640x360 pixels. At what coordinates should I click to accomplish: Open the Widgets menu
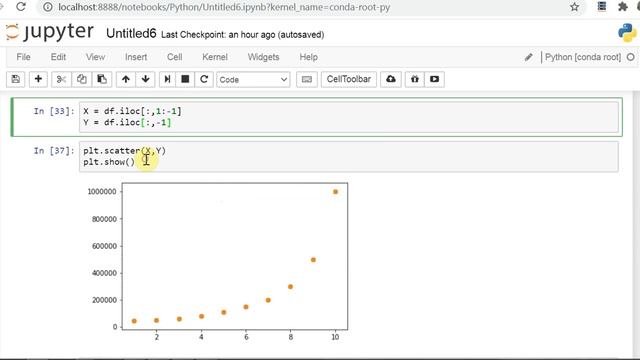coord(264,57)
